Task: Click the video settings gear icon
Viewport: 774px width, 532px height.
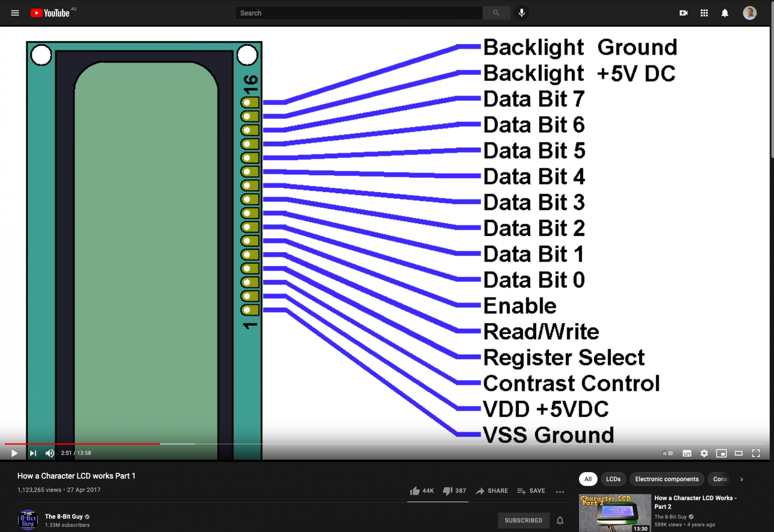Action: (704, 453)
